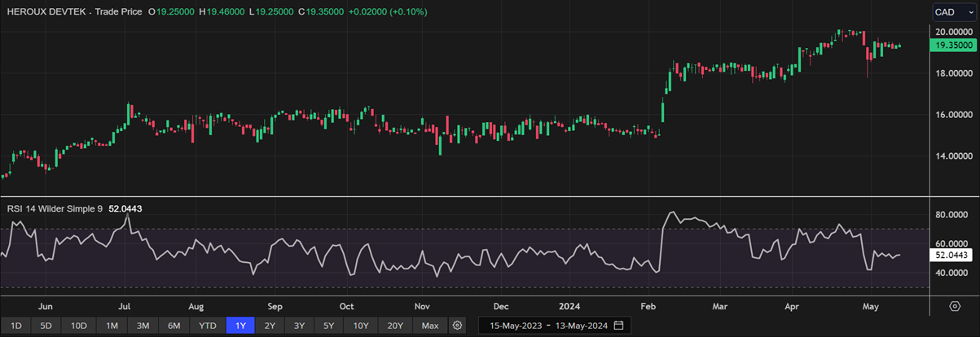Click the RSI 14 Wilder Simple indicator label
Viewport: 980px width, 337px height.
pos(55,209)
